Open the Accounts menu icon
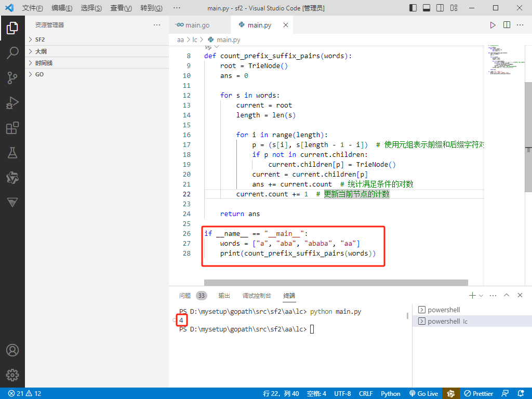 coord(12,350)
